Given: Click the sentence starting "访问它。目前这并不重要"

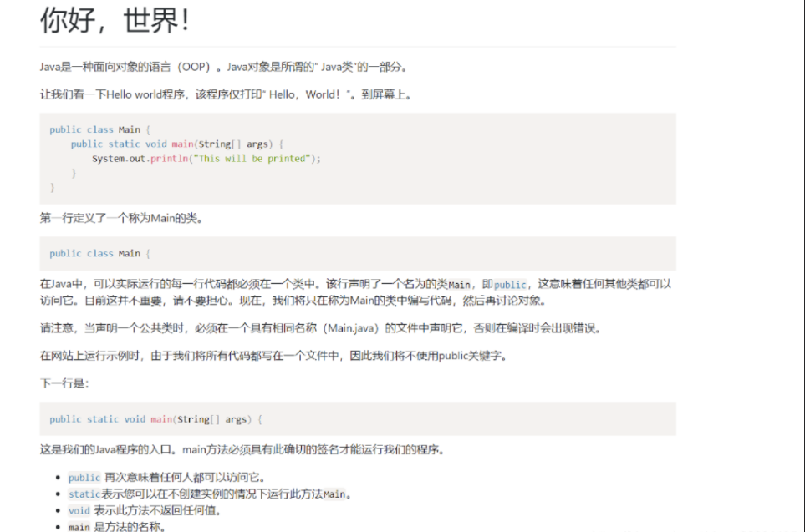Looking at the screenshot, I should click(x=293, y=301).
